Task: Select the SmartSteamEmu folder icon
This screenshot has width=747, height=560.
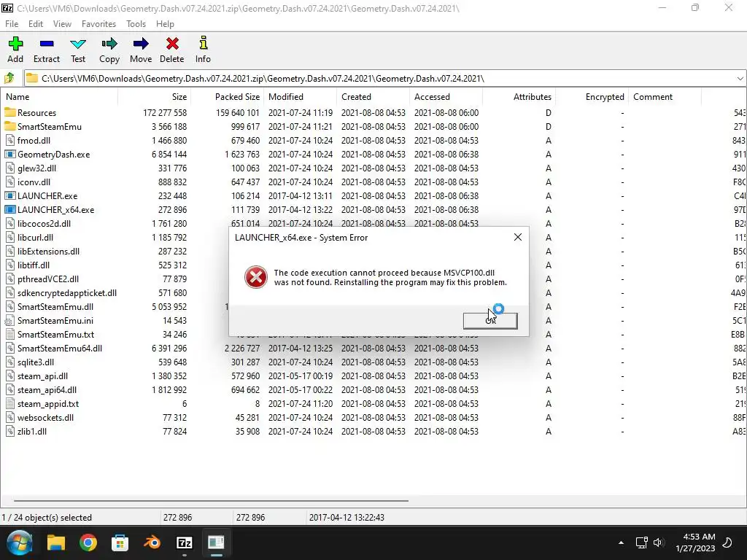Action: 10,126
